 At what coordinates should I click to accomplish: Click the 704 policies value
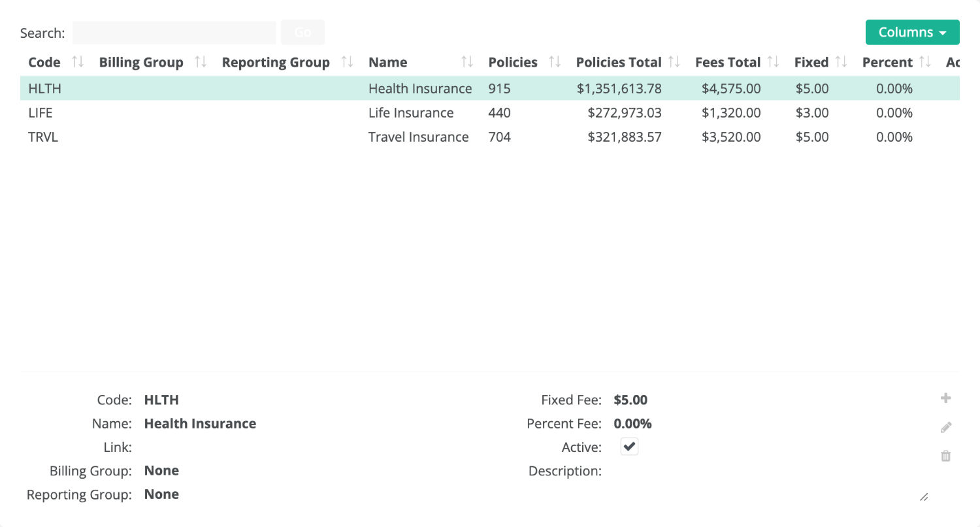[500, 136]
